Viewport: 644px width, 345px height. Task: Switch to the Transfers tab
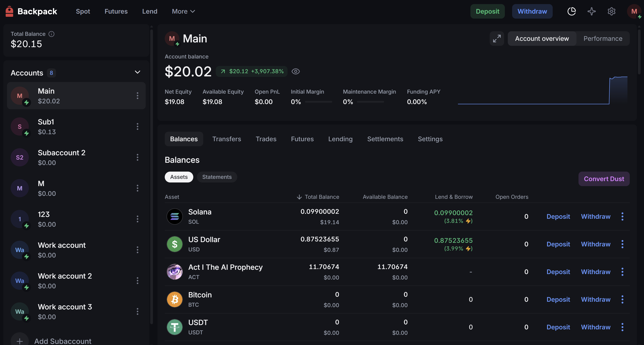click(227, 139)
